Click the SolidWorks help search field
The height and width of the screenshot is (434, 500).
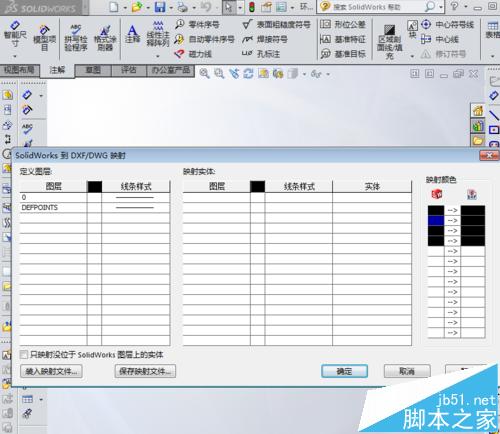click(x=377, y=7)
